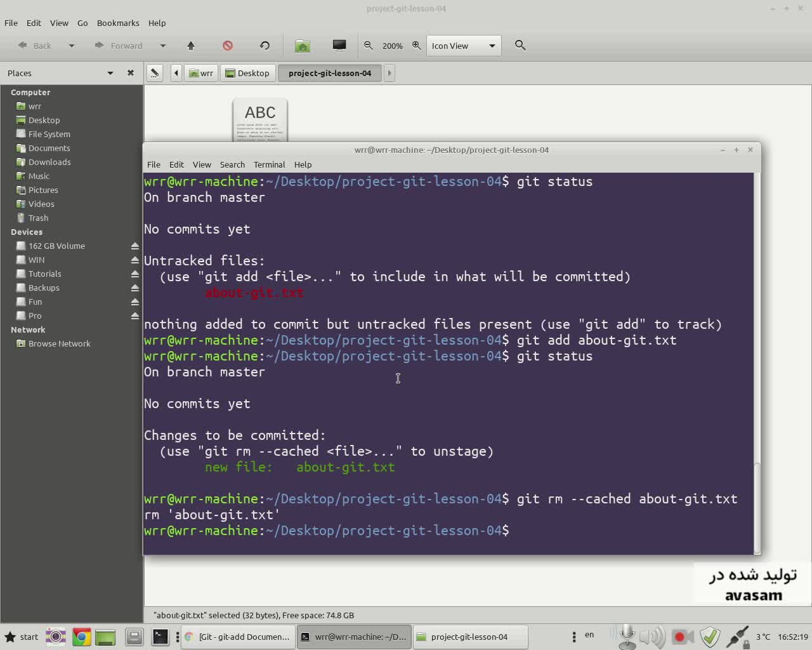Open the Bookmarks menu in file manager
Image resolution: width=812 pixels, height=650 pixels.
coord(118,23)
